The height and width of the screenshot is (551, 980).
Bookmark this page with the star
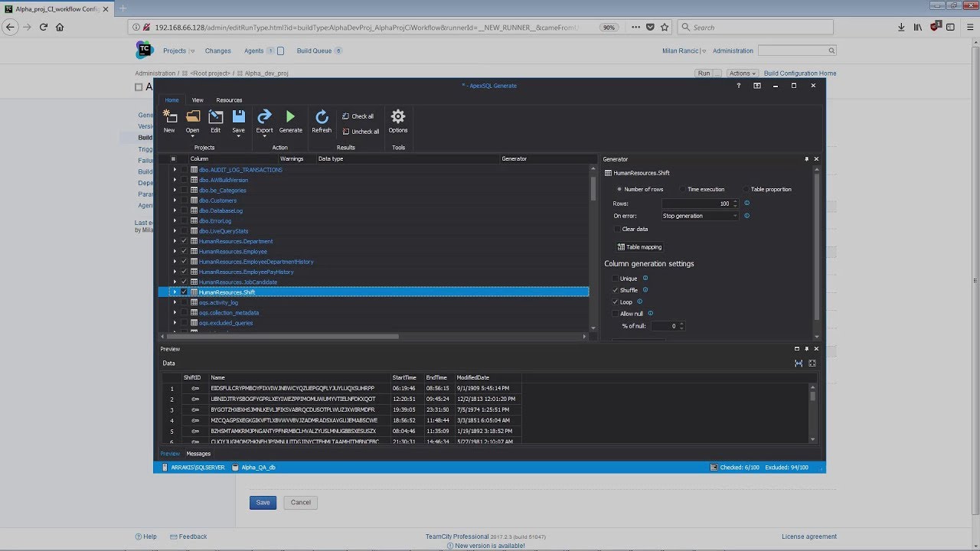(x=665, y=27)
